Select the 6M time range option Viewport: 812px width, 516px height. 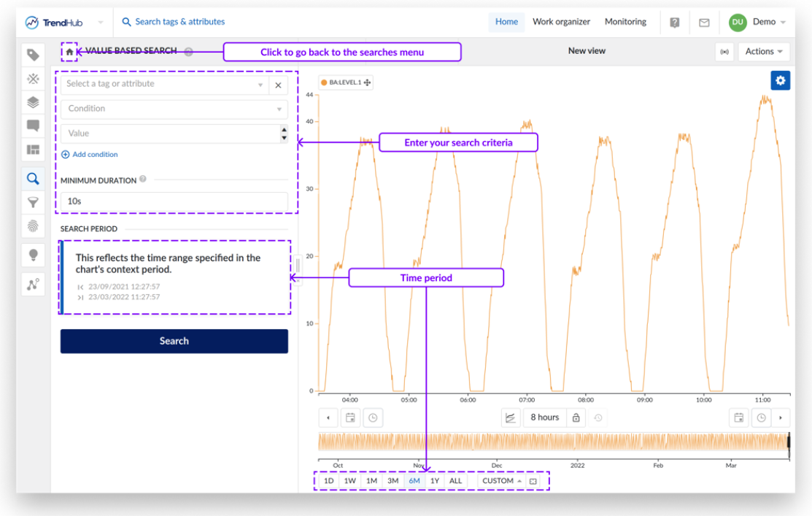click(414, 481)
